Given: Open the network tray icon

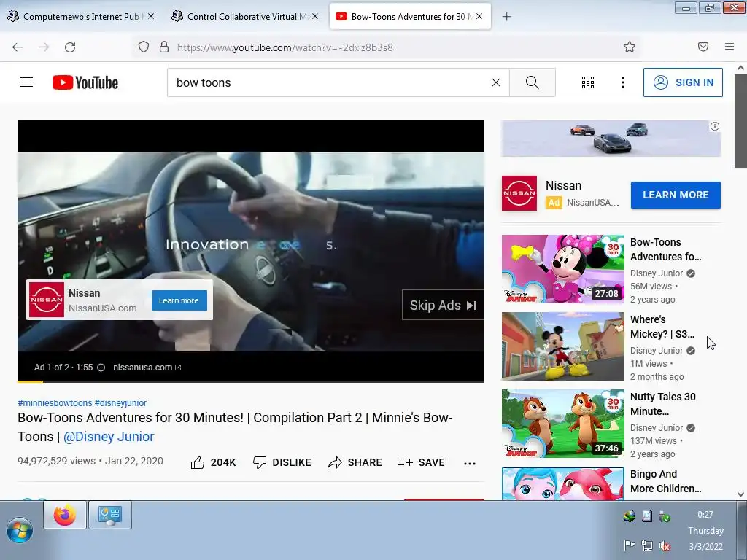Looking at the screenshot, I should [x=647, y=545].
